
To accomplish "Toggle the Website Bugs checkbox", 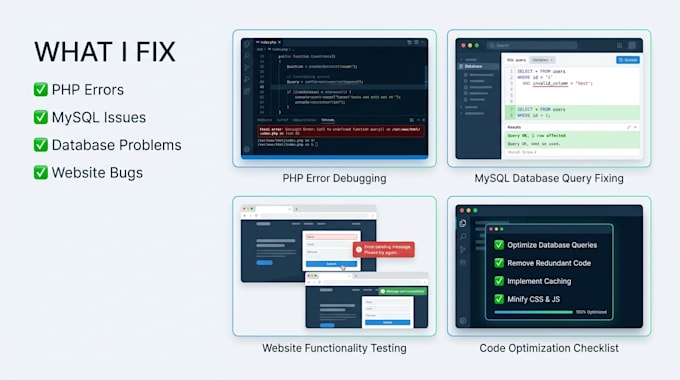I will point(41,173).
